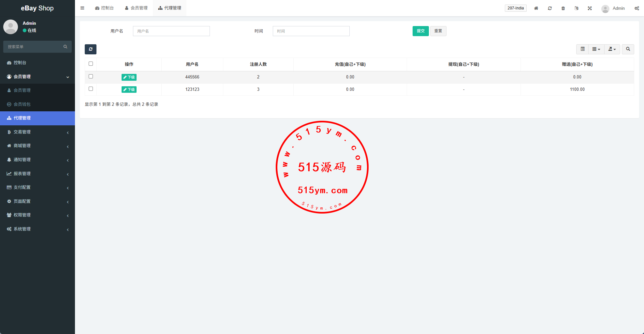644x334 pixels.
Task: Click the trash icon to clear cache
Action: point(563,8)
